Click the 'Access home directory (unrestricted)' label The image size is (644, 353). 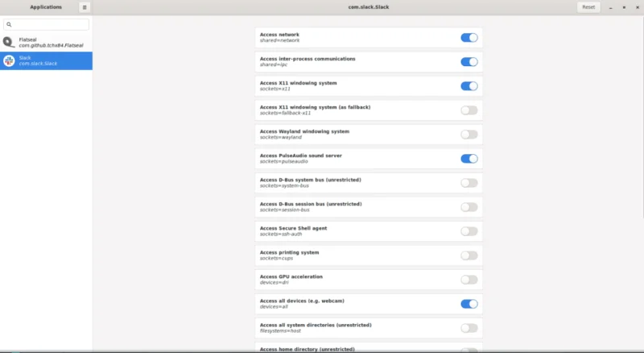[x=308, y=349]
